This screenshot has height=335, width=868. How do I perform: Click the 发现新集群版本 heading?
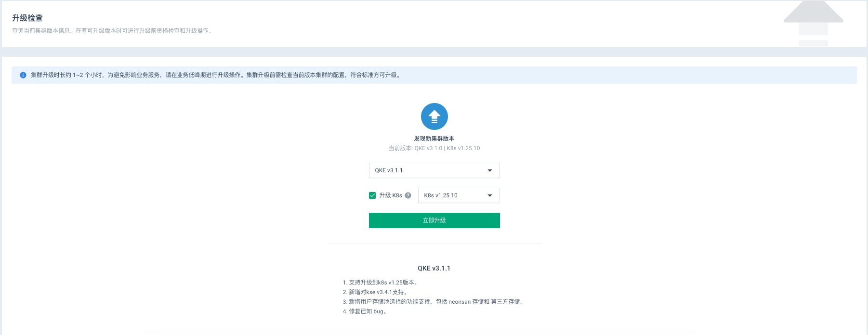[x=434, y=139]
